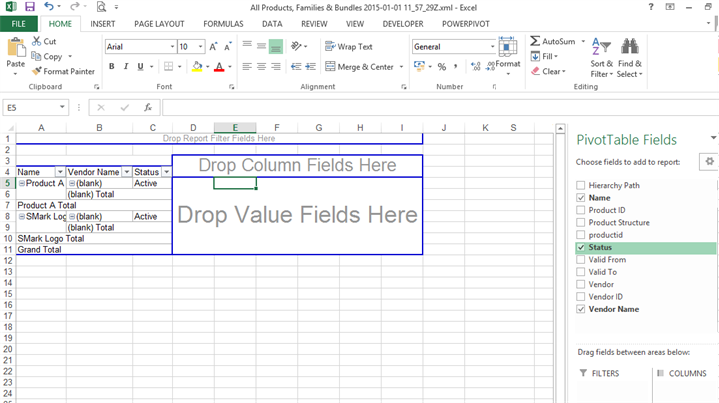This screenshot has width=719, height=403.
Task: Switch to the POWERPIVOT tab
Action: pos(465,24)
